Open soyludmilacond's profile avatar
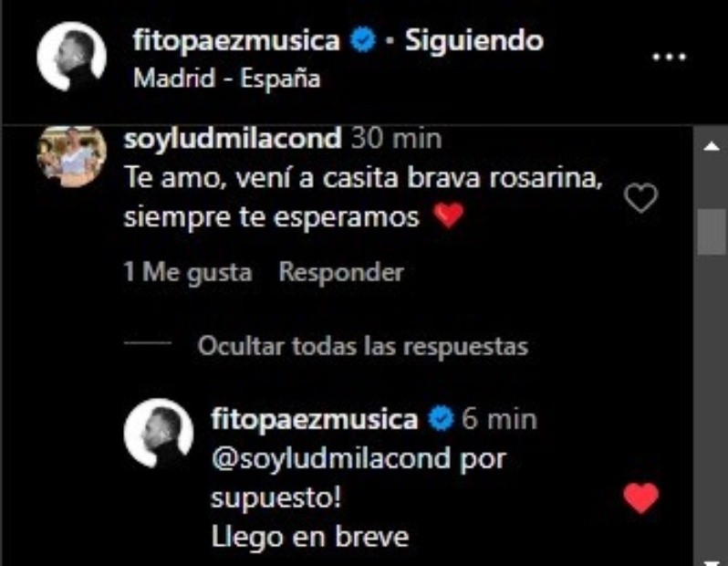 pos(71,156)
